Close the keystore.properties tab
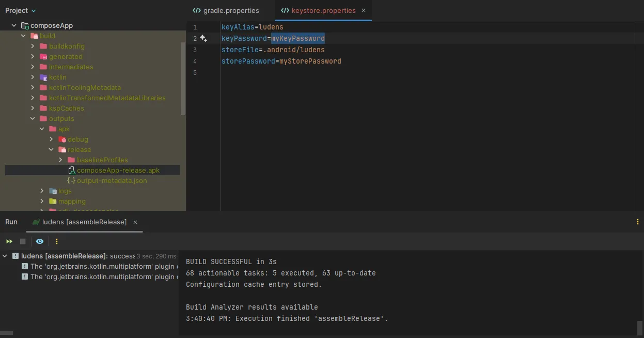The height and width of the screenshot is (338, 644). [x=363, y=10]
